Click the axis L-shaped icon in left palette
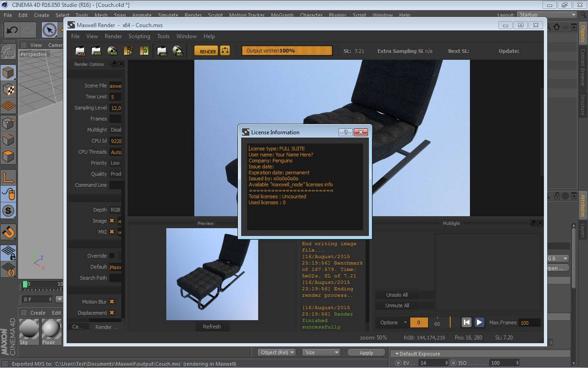The width and height of the screenshot is (588, 368). pyautogui.click(x=8, y=177)
